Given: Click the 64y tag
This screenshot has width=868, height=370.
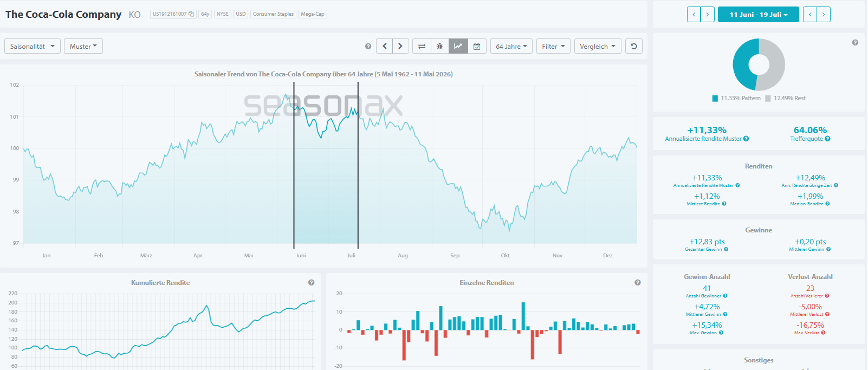Looking at the screenshot, I should click(205, 14).
